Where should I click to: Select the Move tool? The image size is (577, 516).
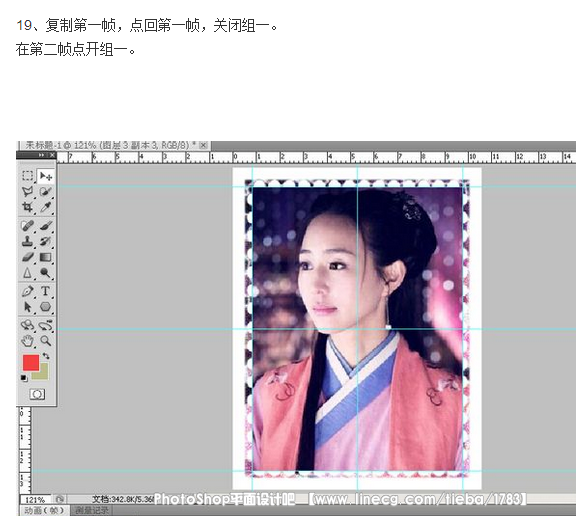tap(46, 176)
